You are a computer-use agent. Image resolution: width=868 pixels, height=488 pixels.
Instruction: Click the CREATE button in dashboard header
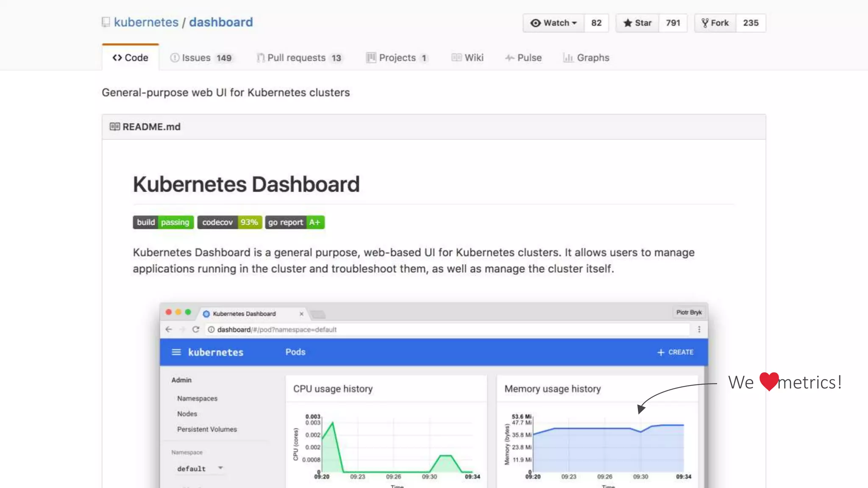tap(676, 352)
